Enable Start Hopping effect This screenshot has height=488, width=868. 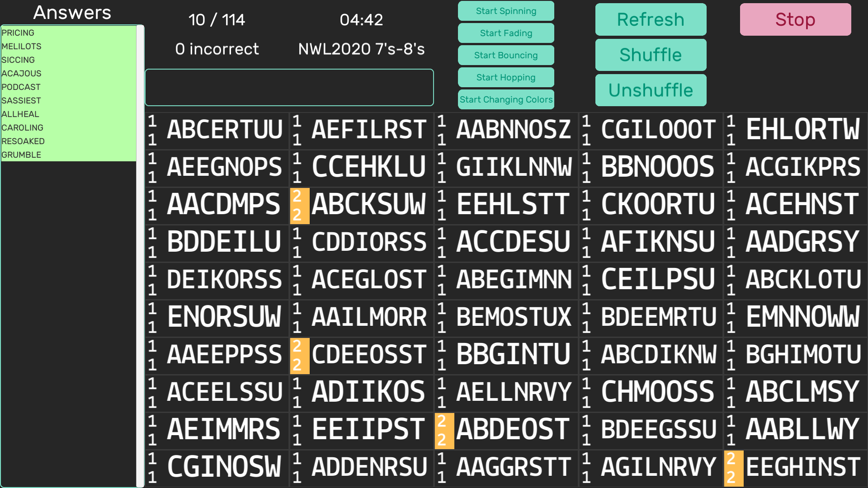point(506,77)
